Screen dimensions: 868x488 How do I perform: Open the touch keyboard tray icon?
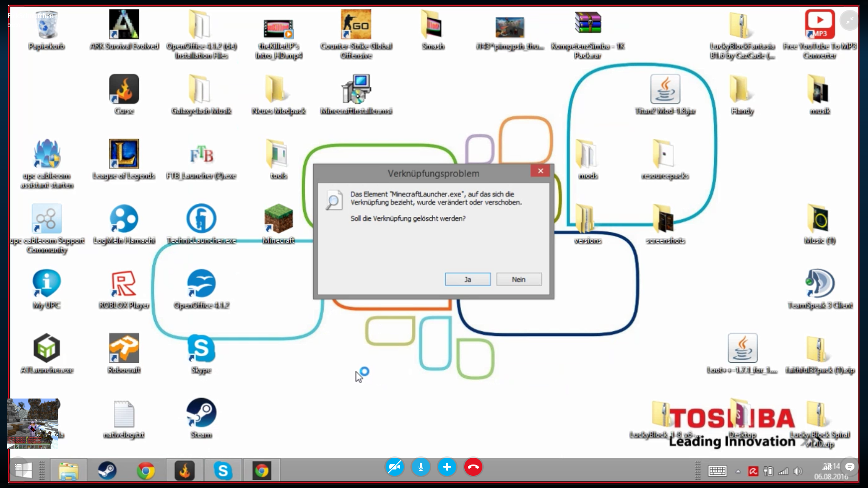click(717, 471)
